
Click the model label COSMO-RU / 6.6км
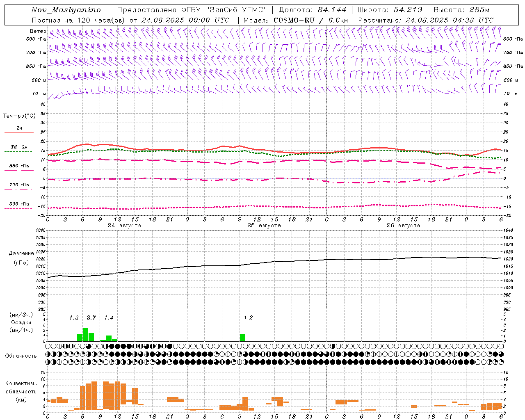pos(311,20)
